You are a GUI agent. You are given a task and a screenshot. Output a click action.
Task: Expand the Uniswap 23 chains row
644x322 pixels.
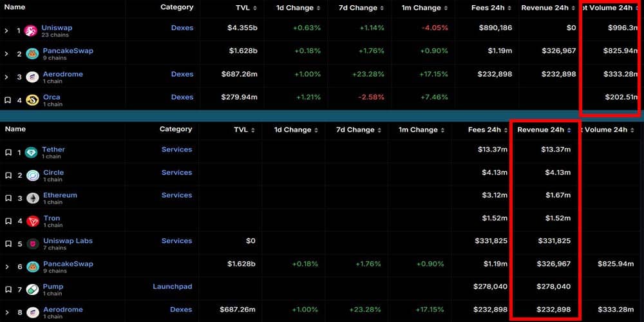pyautogui.click(x=6, y=31)
